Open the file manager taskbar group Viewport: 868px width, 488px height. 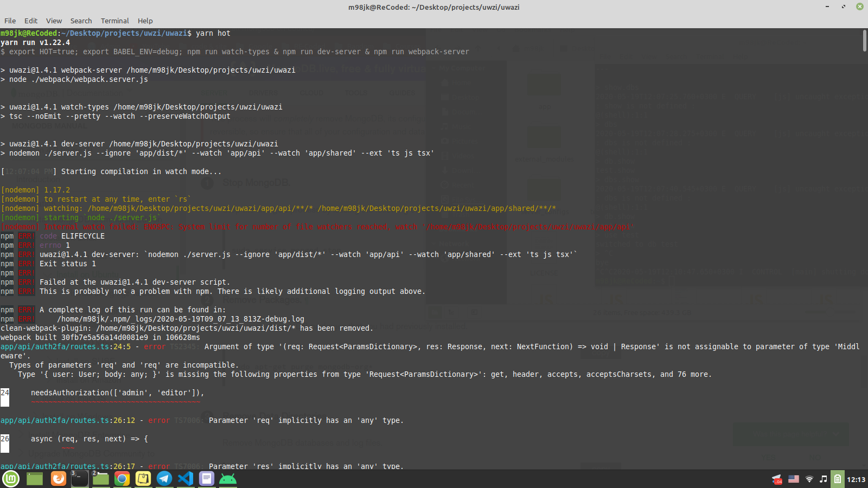[x=100, y=479]
